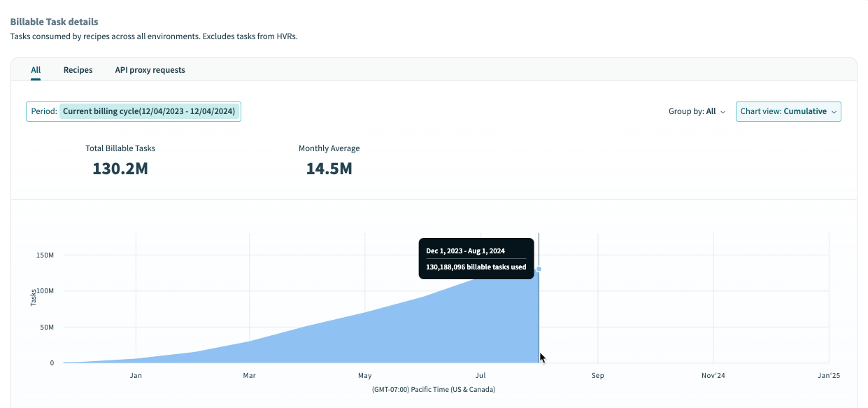Click the Group by chevron icon
This screenshot has height=408, width=868.
point(724,111)
